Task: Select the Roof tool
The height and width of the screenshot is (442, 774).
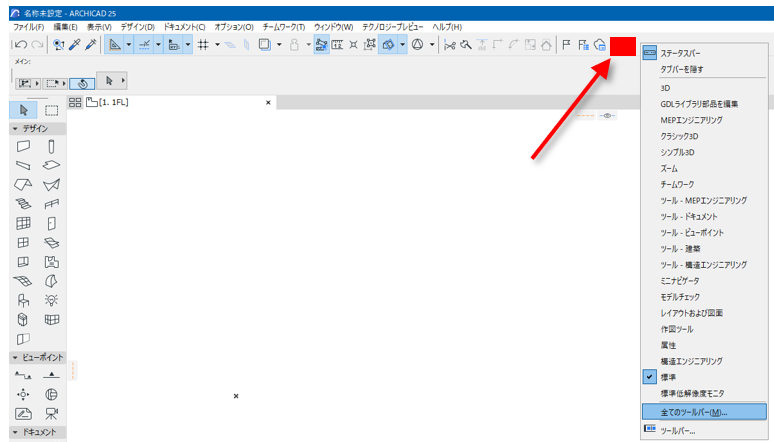Action: click(23, 185)
